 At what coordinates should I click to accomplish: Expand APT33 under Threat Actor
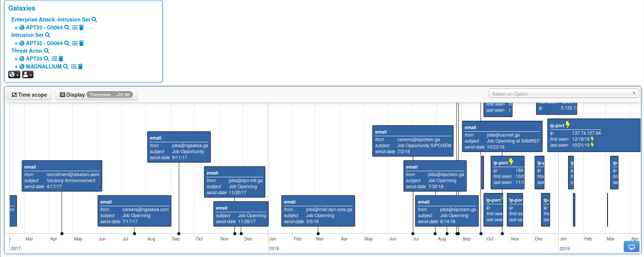(16, 59)
